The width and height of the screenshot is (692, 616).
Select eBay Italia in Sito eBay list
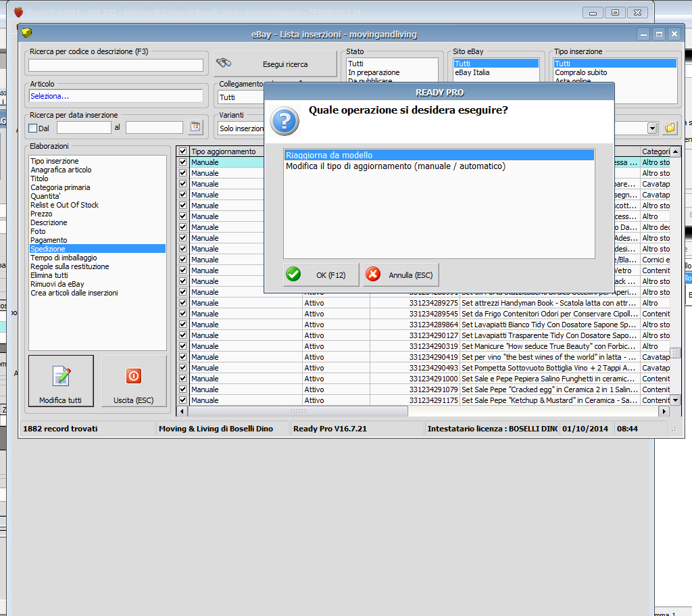tap(496, 72)
